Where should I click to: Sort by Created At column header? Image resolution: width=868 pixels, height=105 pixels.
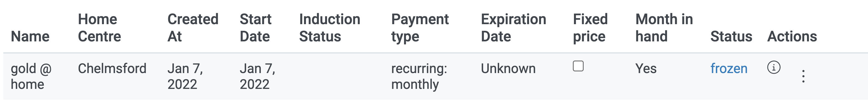(193, 28)
